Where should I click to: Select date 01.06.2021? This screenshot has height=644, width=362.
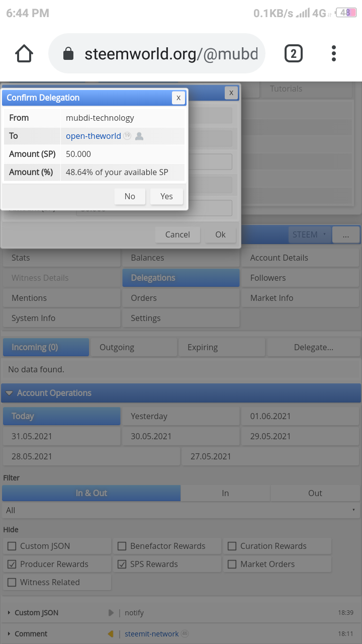coord(301,416)
